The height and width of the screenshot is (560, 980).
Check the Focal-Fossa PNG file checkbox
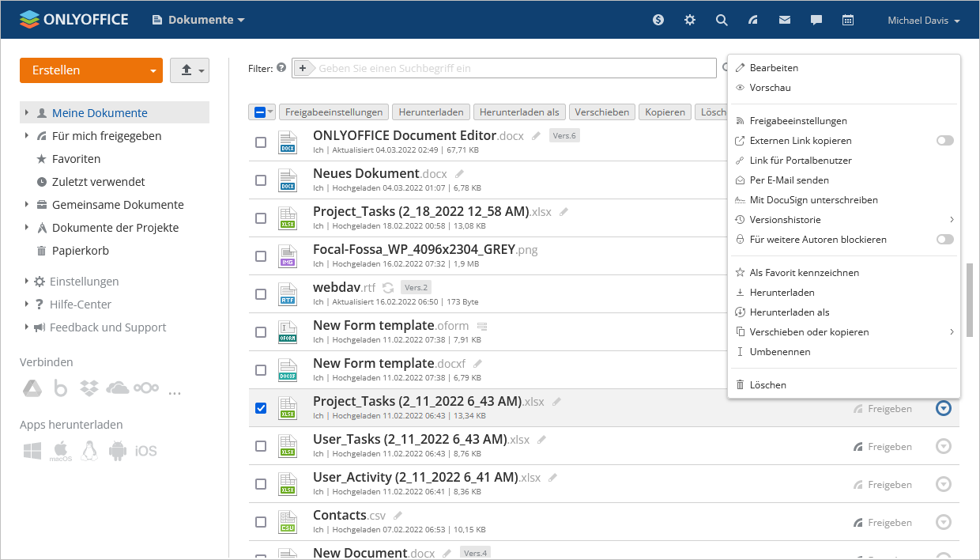[261, 256]
